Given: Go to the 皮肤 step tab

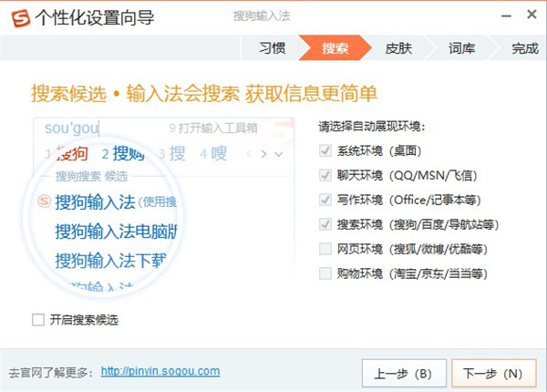Looking at the screenshot, I should (x=398, y=47).
